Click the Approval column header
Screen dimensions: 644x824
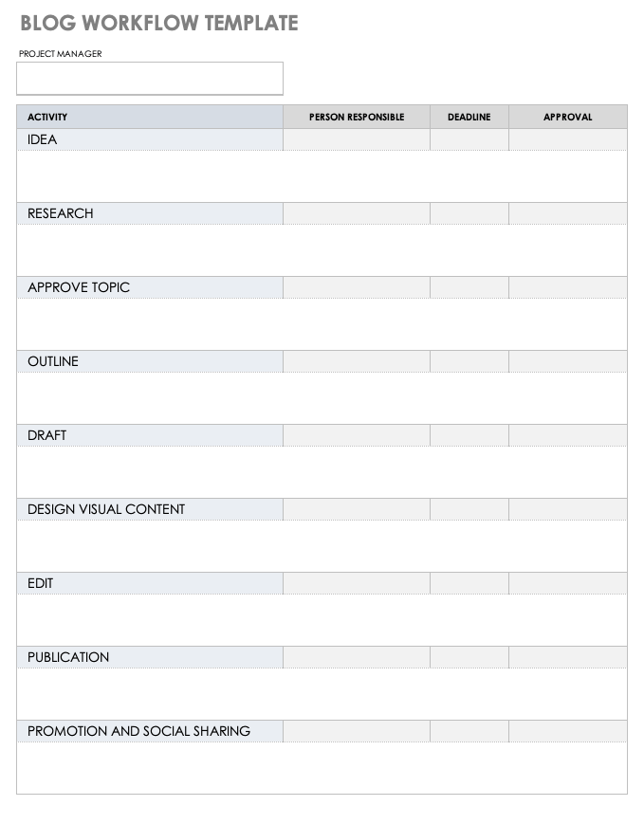[567, 117]
